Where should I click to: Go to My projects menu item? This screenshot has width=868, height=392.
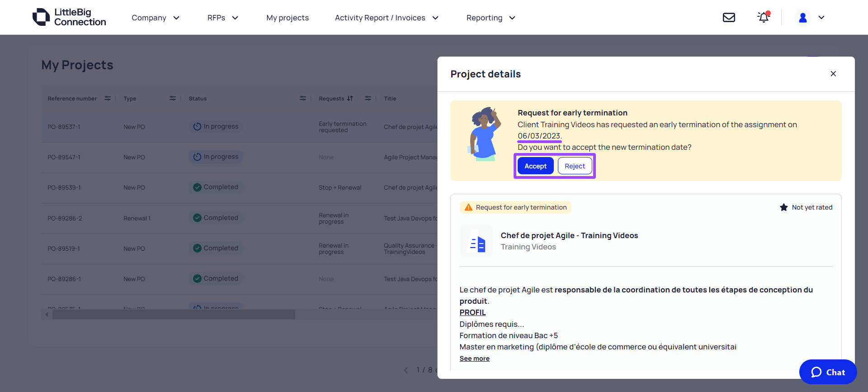coord(288,18)
